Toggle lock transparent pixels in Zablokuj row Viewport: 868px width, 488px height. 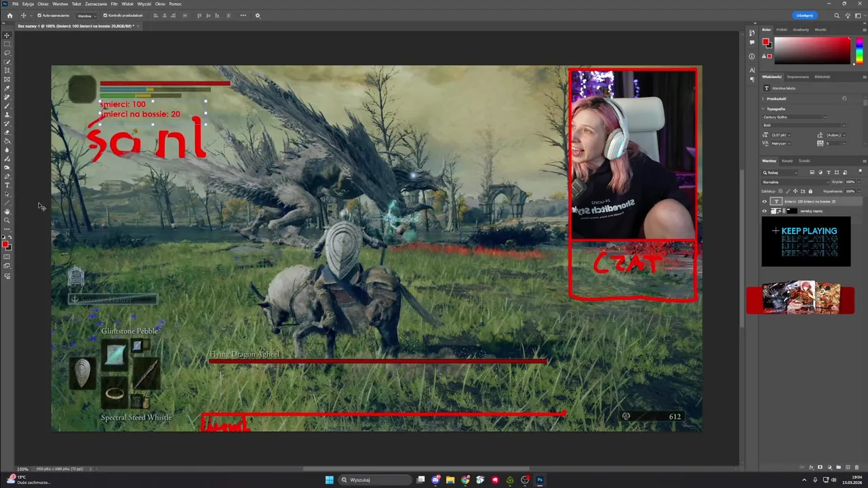(781, 191)
